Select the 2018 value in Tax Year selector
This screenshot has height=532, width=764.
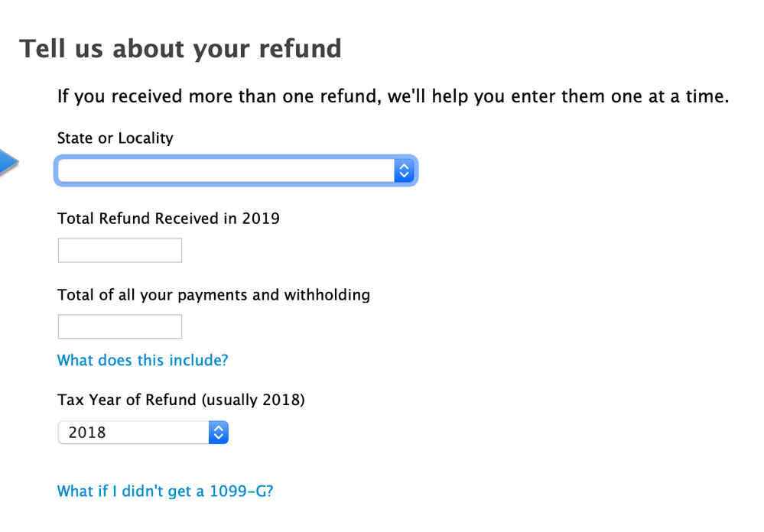pos(87,433)
